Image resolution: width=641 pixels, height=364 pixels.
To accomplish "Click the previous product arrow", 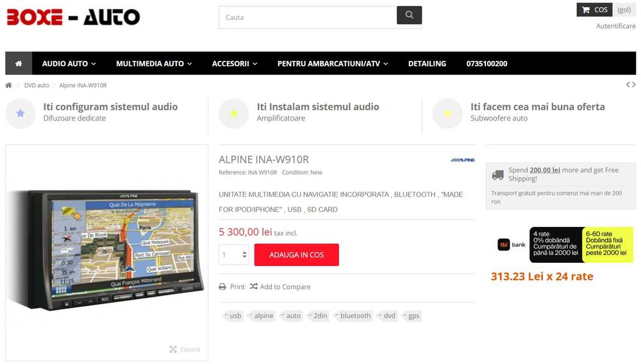I will [x=628, y=85].
